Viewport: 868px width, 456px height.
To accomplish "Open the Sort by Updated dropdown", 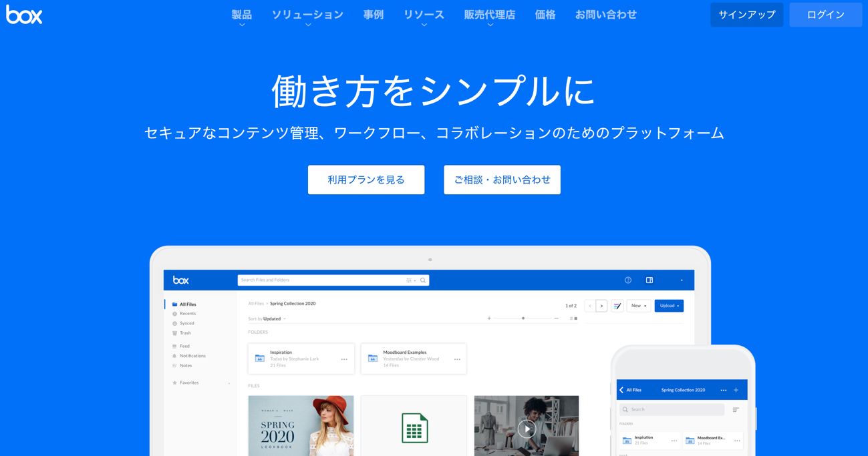I will (x=267, y=319).
